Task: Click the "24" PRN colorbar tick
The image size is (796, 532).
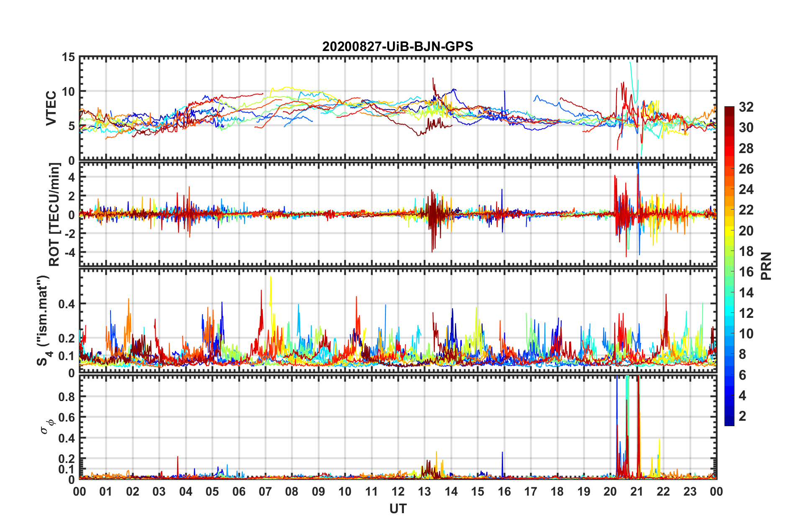Action: (746, 189)
